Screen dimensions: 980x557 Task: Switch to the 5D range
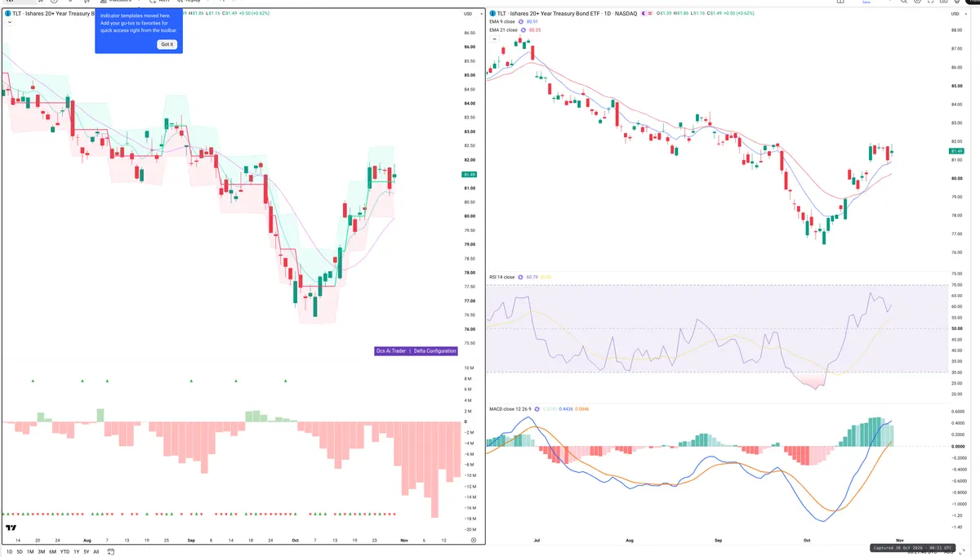tap(20, 552)
